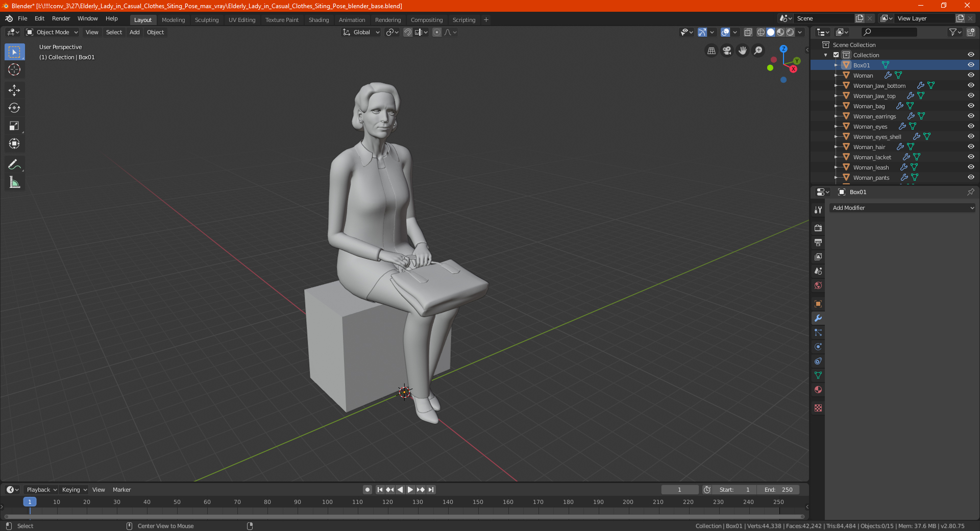Click the viewport Add menu button

click(x=135, y=32)
